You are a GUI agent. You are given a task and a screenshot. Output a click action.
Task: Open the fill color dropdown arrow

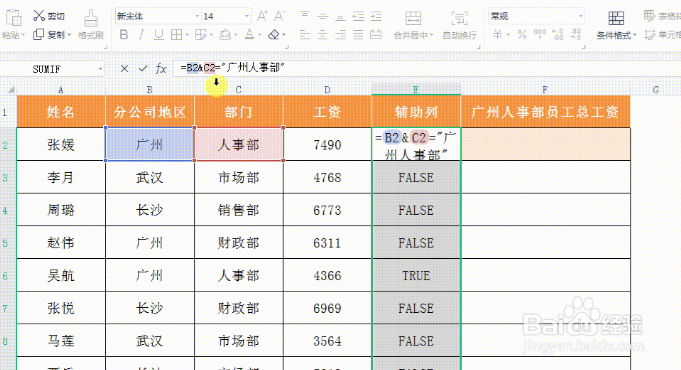point(235,35)
